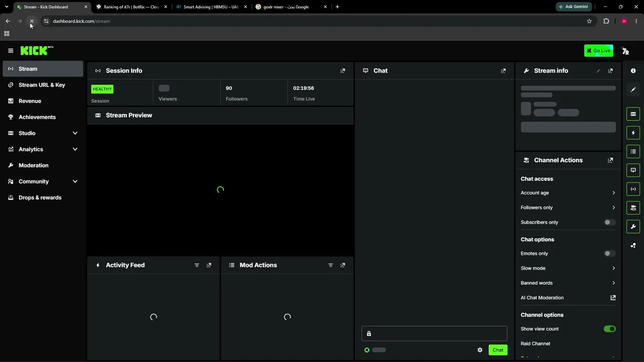Viewport: 644px width, 362px height.
Task: Click the Go Live button
Action: 599,51
